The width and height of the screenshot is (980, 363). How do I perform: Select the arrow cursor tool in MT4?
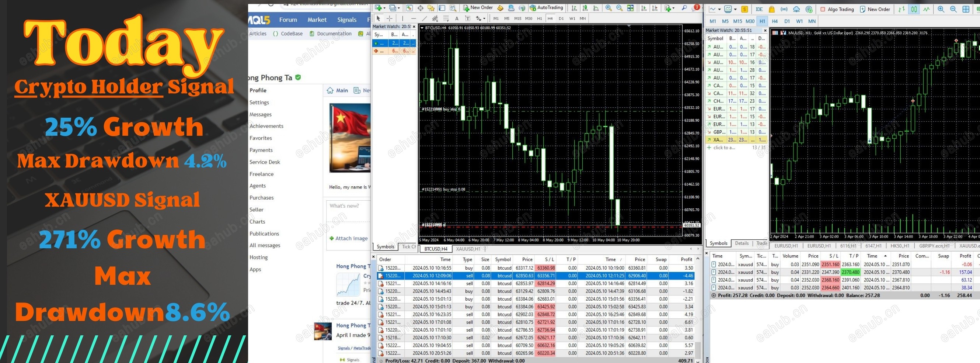pyautogui.click(x=379, y=18)
